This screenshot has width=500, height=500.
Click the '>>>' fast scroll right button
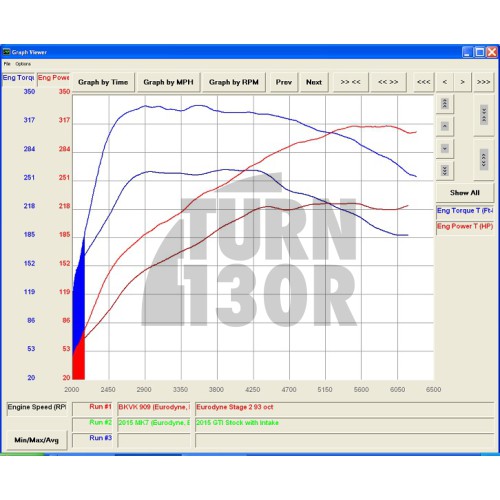483,82
